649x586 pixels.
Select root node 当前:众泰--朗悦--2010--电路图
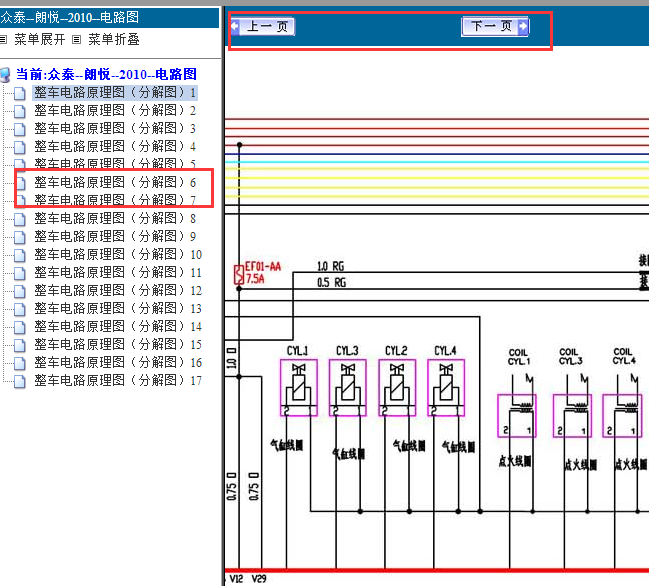pyautogui.click(x=106, y=74)
